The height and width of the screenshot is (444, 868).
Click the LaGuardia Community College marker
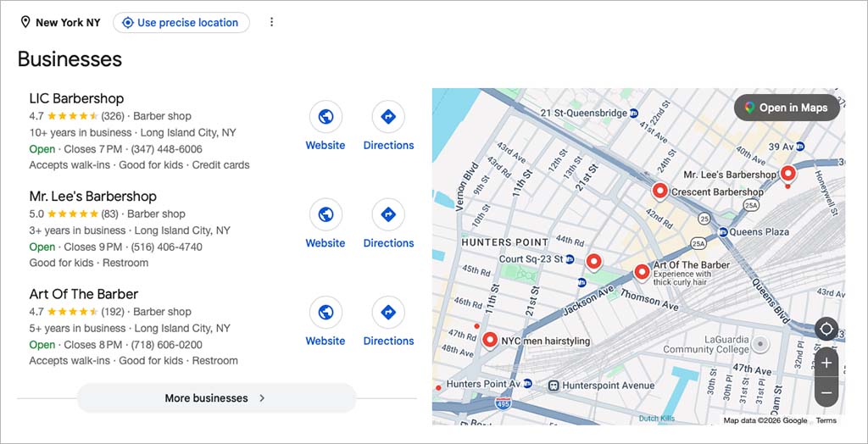pyautogui.click(x=760, y=345)
